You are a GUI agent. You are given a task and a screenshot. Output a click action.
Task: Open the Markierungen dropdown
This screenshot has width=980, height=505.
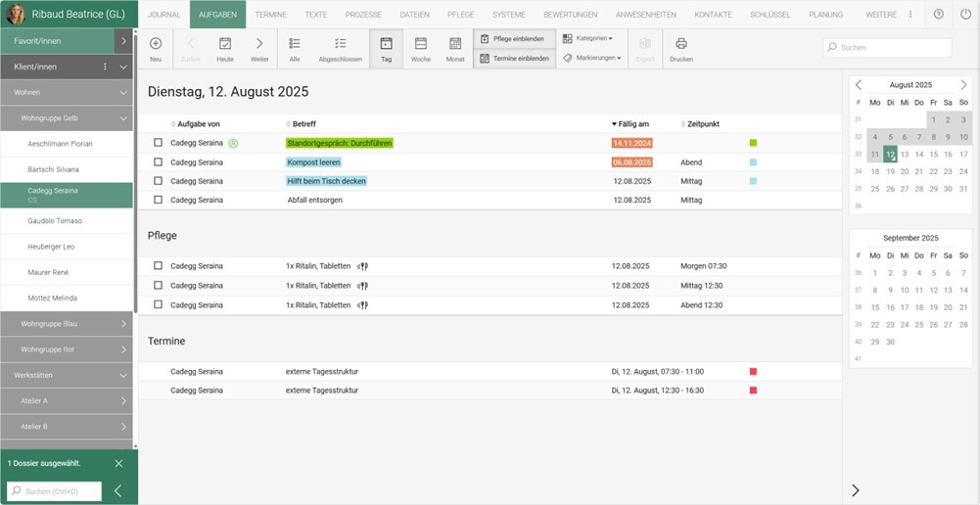pos(592,58)
